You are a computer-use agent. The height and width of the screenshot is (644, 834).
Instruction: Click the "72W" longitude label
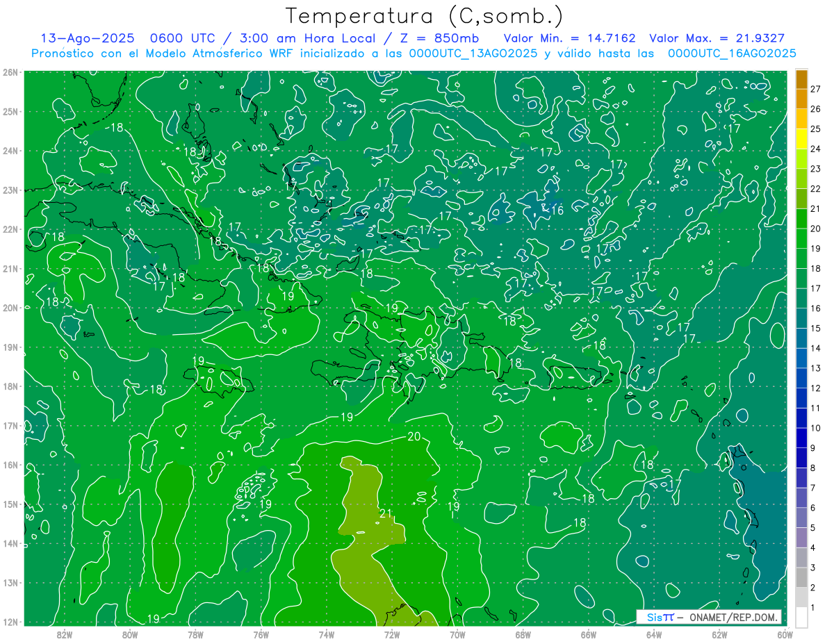[x=392, y=634]
